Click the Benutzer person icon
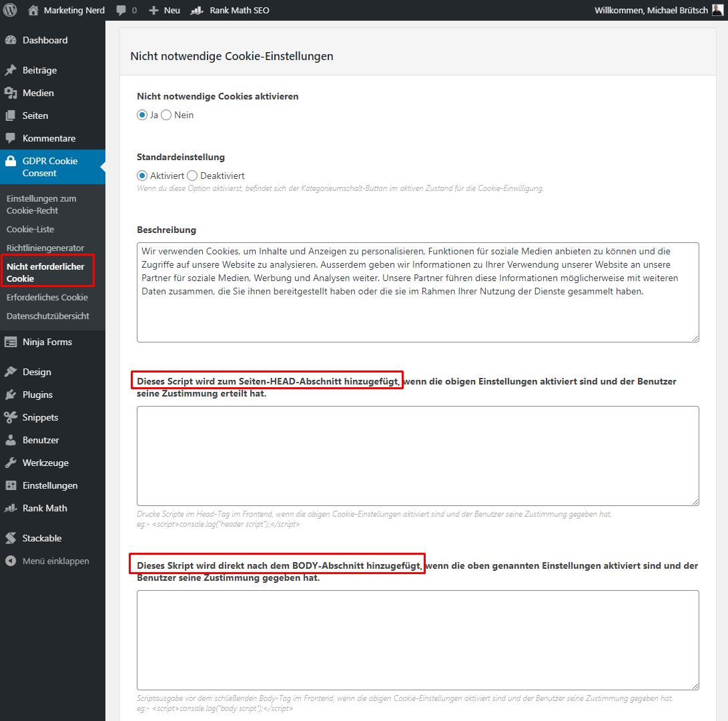 tap(11, 441)
